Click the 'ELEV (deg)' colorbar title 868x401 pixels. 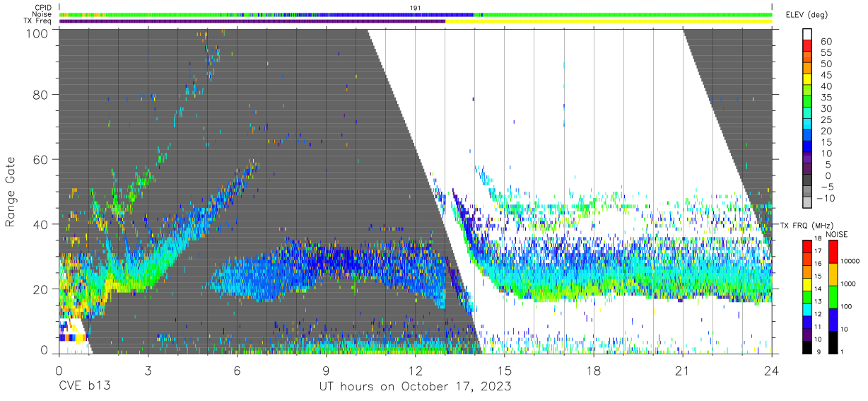[807, 15]
